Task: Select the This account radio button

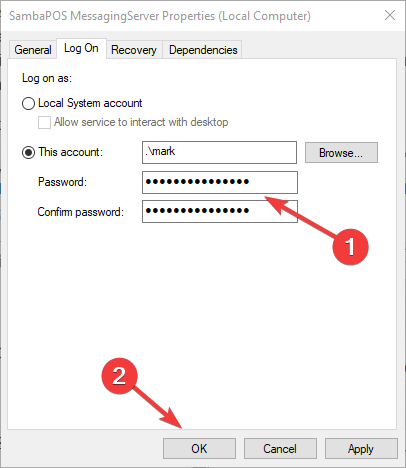Action: click(x=28, y=152)
